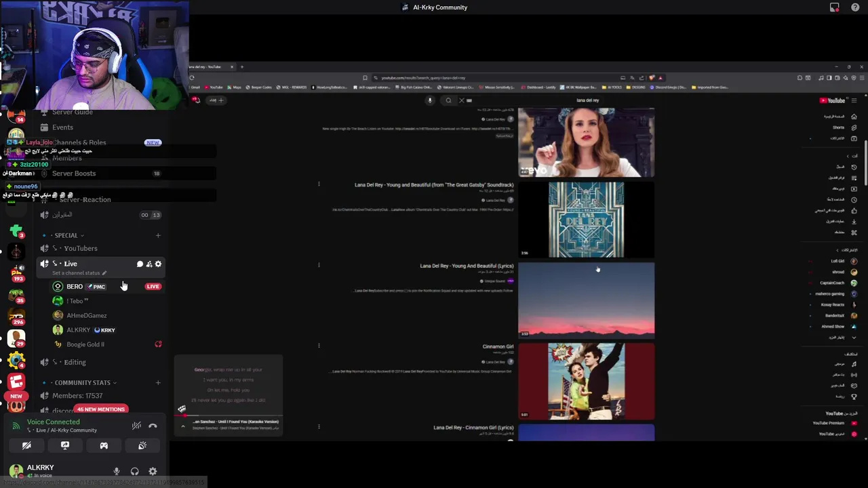Image resolution: width=868 pixels, height=488 pixels.
Task: Deafen with headphones icon next to ALKRKY
Action: click(134, 471)
